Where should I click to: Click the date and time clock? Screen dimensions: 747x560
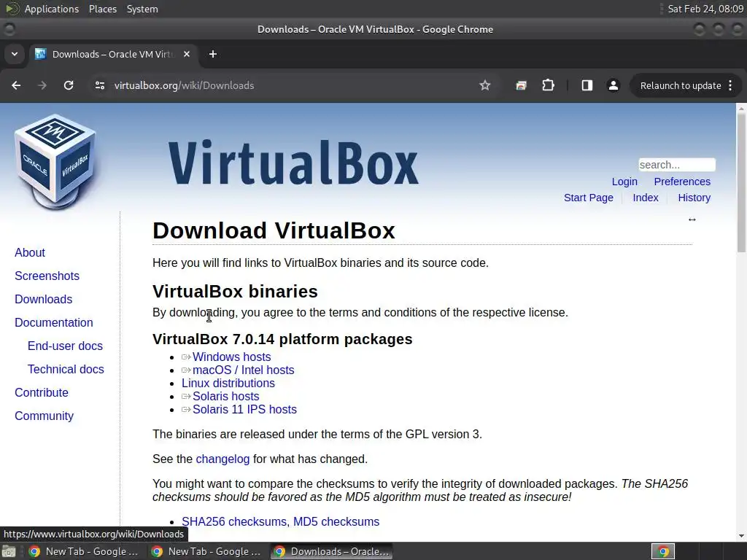coord(705,9)
